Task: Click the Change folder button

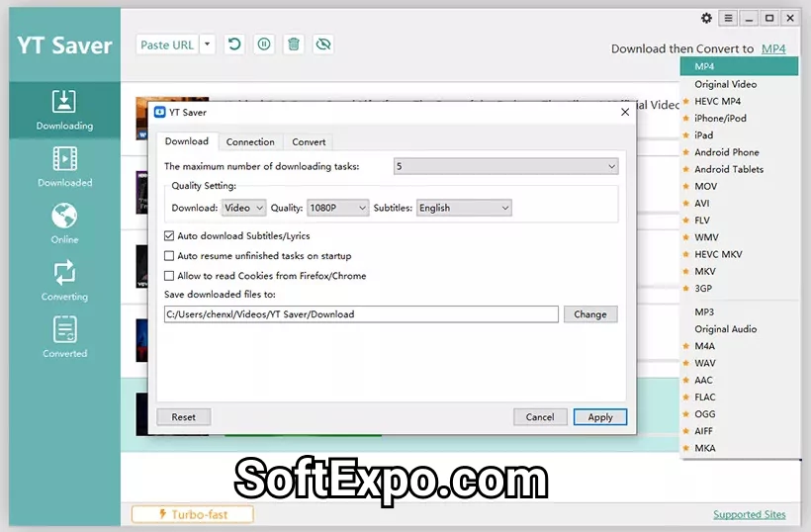Action: (590, 314)
